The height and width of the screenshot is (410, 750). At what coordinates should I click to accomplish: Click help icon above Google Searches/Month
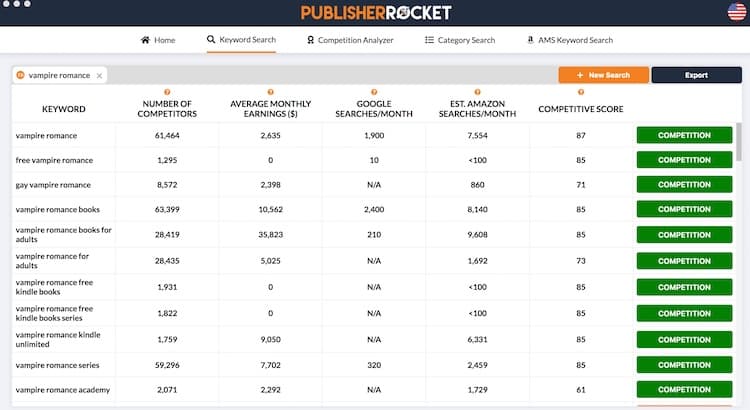click(374, 92)
